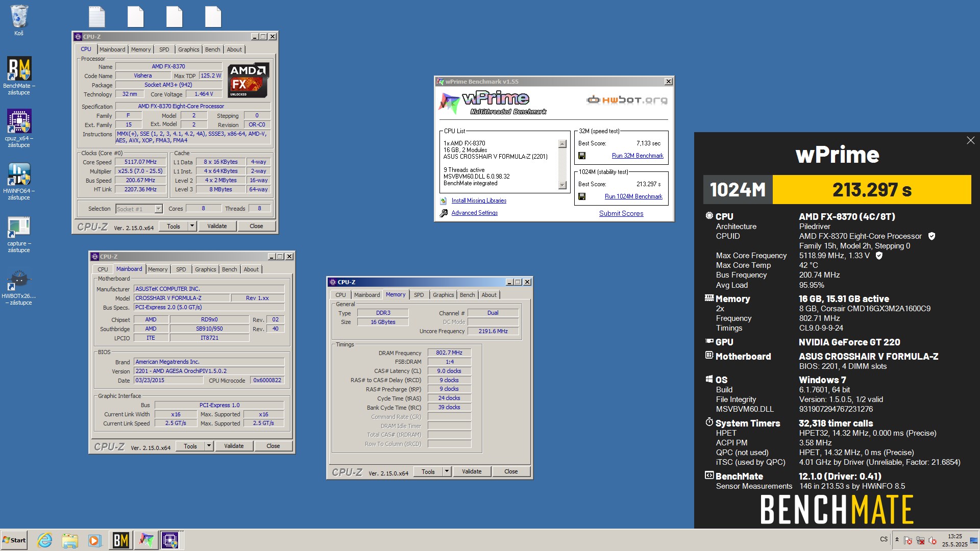Click the save icon under 32M speed test
This screenshot has width=980, height=551.
pyautogui.click(x=581, y=156)
